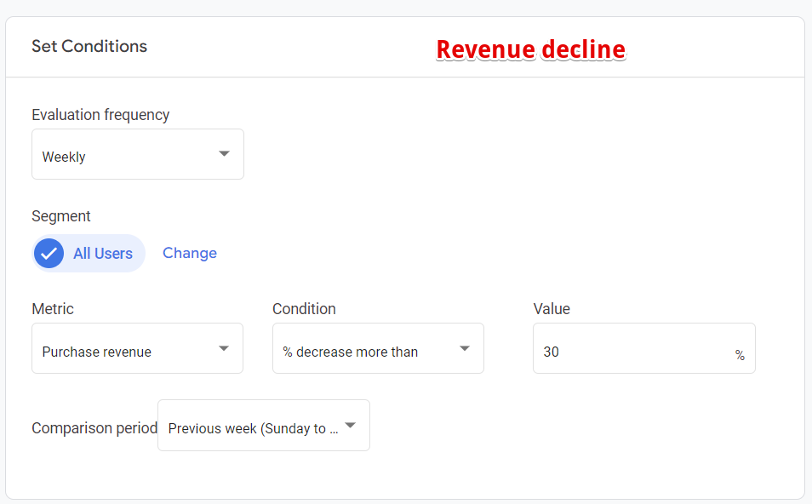Click the Segment label
Screen dimensions: 812x504
61,216
